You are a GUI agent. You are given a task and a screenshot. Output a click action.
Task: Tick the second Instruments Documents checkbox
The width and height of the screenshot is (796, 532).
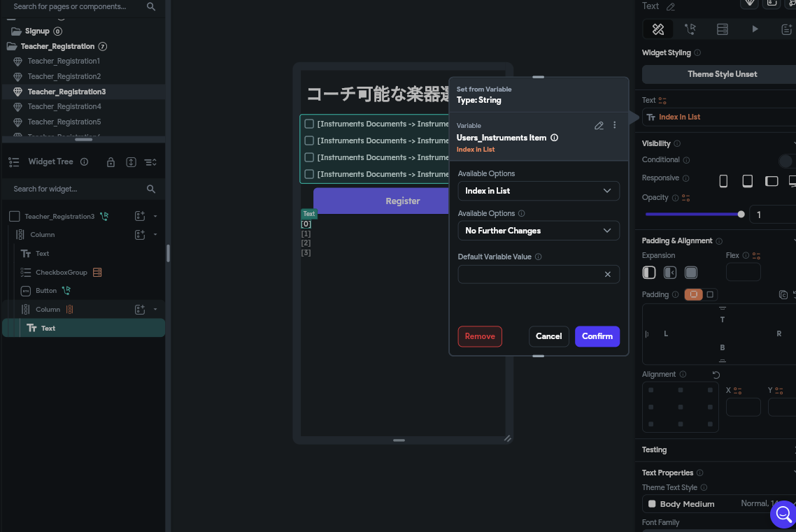point(309,141)
